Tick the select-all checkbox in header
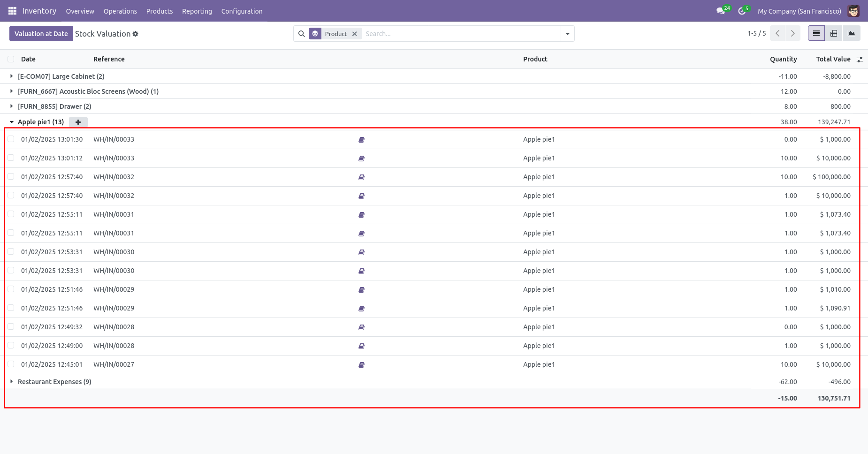Image resolution: width=868 pixels, height=454 pixels. pyautogui.click(x=11, y=59)
